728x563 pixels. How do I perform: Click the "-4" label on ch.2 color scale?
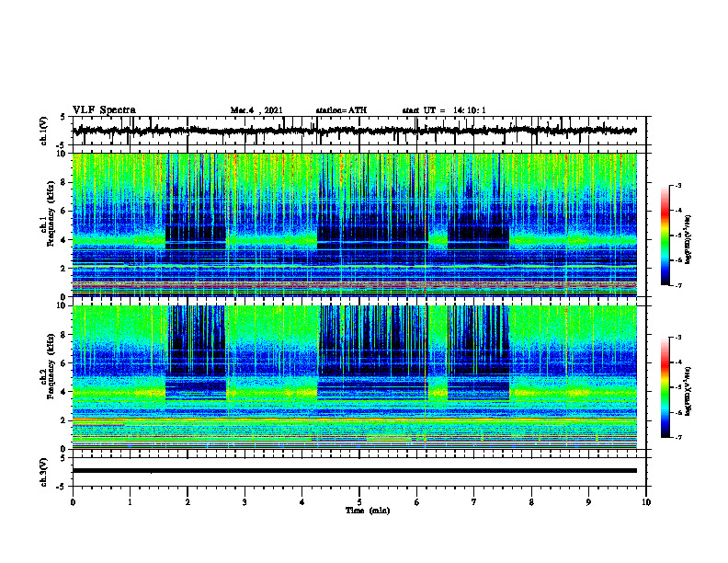pyautogui.click(x=678, y=362)
